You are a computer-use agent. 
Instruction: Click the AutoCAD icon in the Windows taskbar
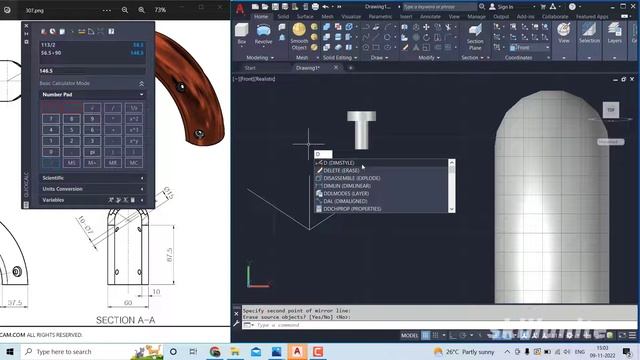297,351
